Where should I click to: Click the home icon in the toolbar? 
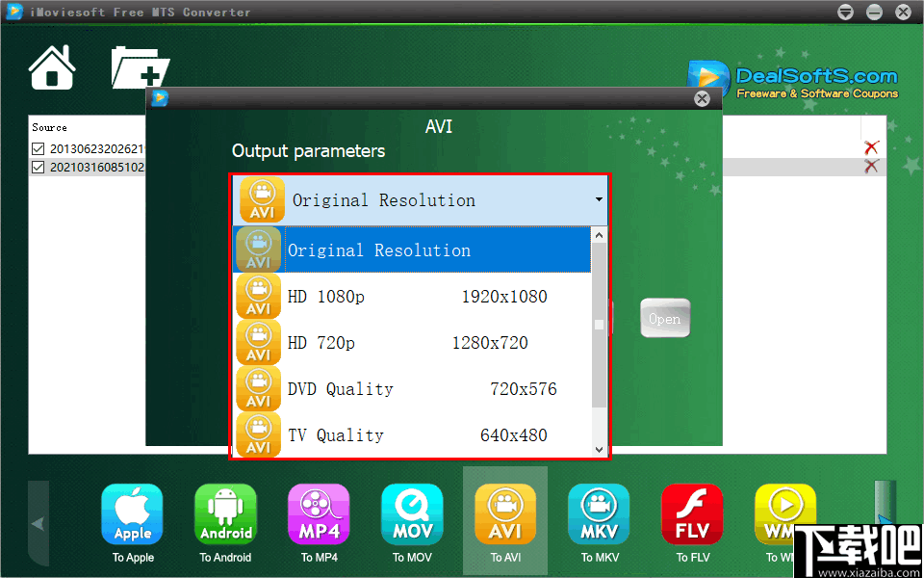coord(51,66)
